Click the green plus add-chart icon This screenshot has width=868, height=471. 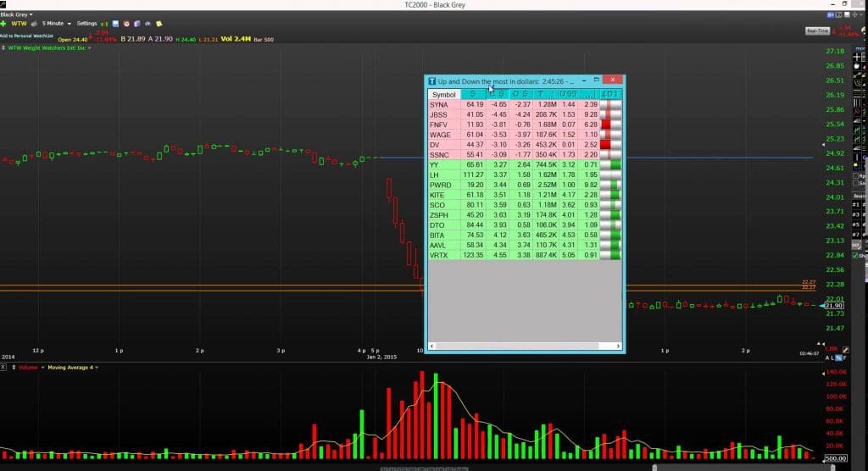tap(3, 24)
